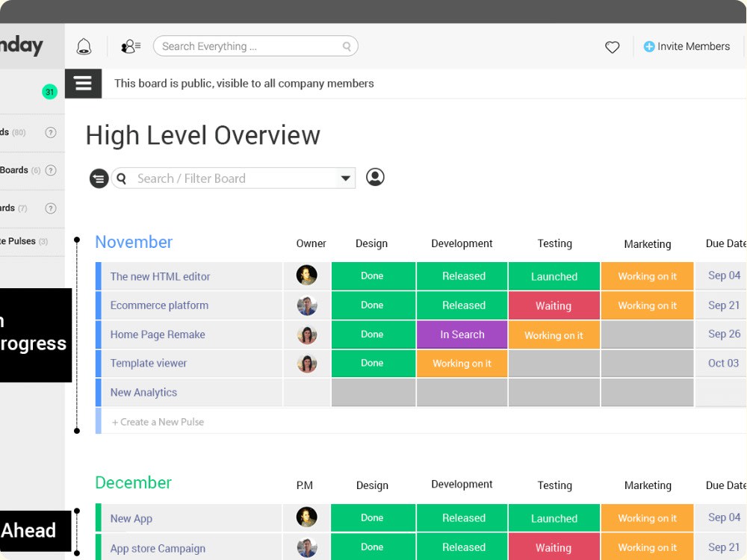The image size is (747, 560).
Task: Click the magnifier in Filter Board box
Action: 122,178
